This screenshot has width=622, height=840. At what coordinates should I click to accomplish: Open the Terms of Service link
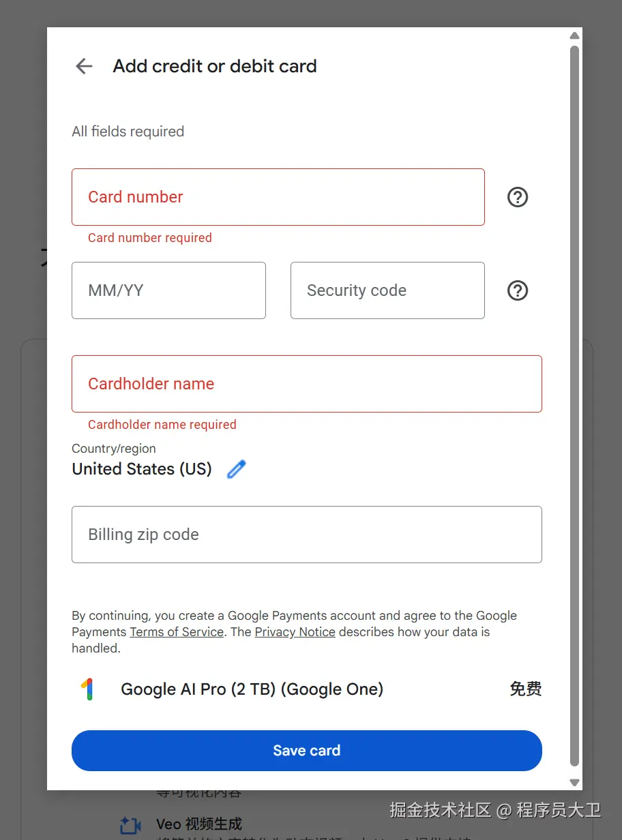tap(177, 632)
